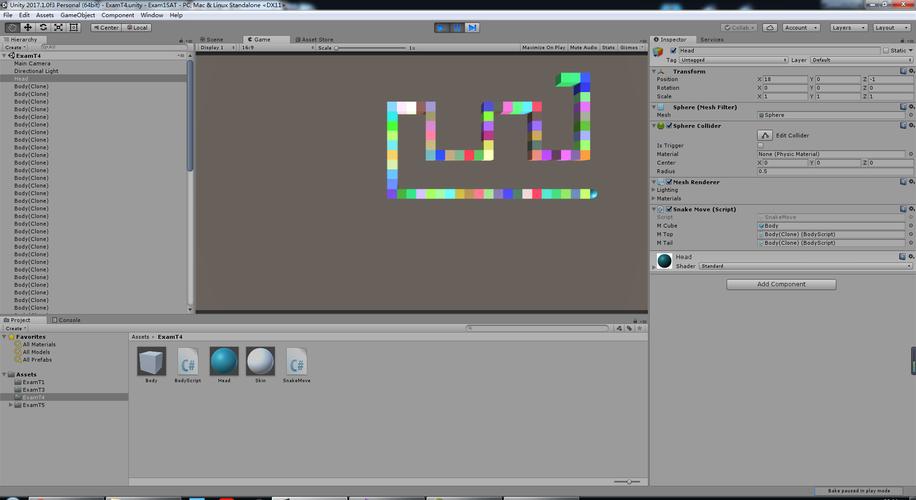Click the Play button
The image size is (916, 500).
coord(442,27)
